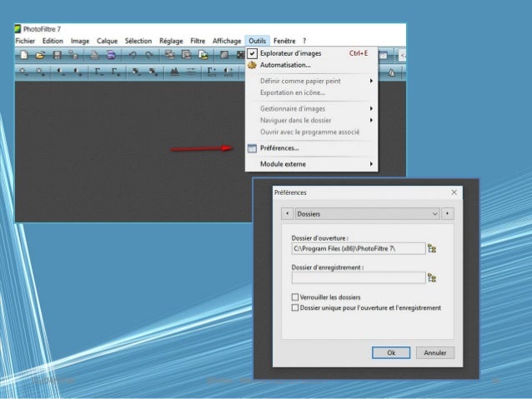
Task: Browse for the Dossier d'enregistrement folder
Action: pyautogui.click(x=432, y=278)
